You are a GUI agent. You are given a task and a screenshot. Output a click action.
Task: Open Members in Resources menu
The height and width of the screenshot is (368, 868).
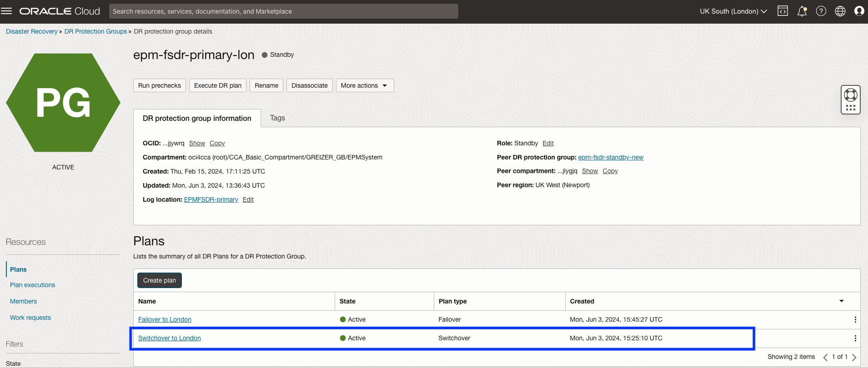(23, 301)
